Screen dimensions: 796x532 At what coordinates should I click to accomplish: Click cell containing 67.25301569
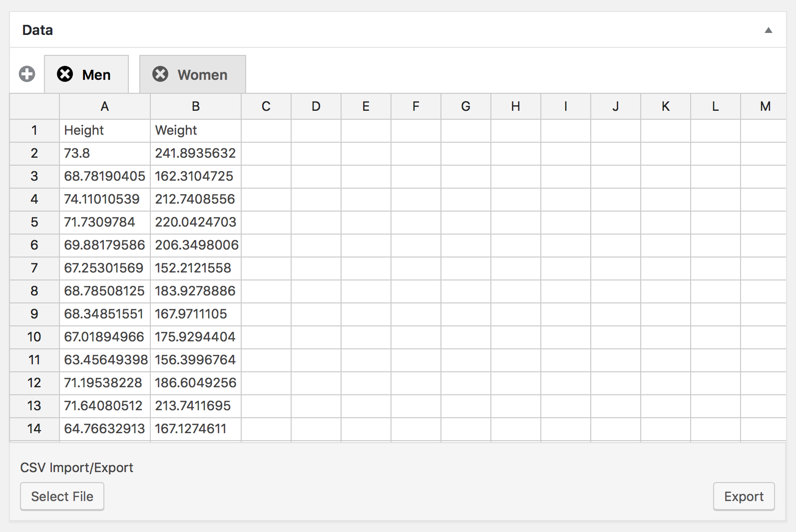tap(105, 268)
